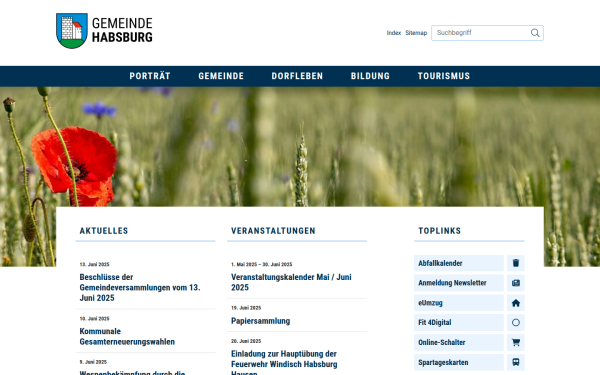Open the Abfallkalender toplink
Image resolution: width=600 pixels, height=375 pixels.
[459, 263]
